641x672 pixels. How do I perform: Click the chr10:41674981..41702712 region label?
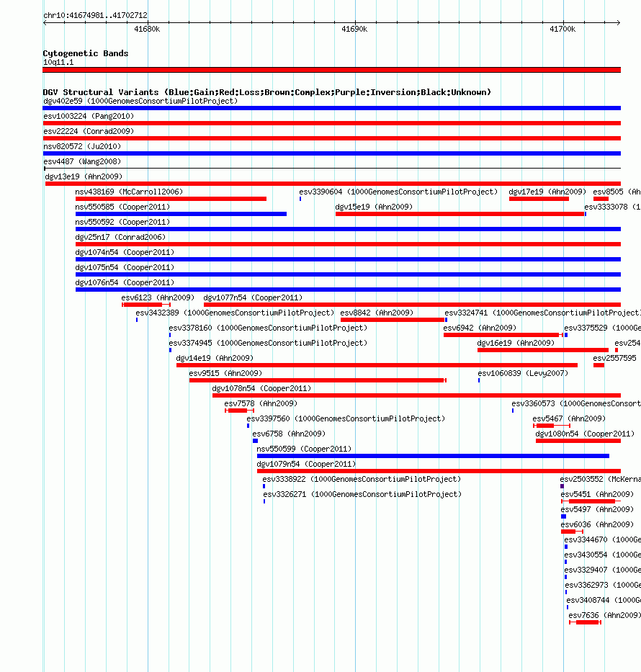coord(95,15)
